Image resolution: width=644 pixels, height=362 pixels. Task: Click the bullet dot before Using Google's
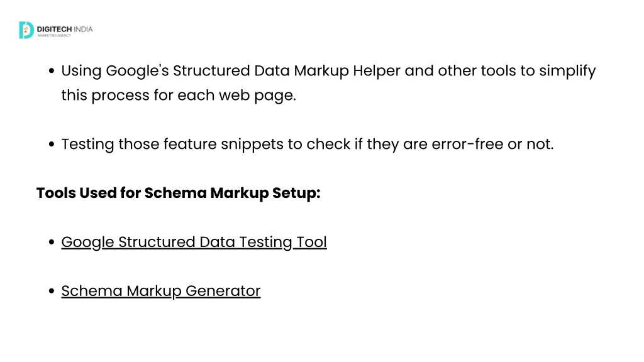(52, 71)
